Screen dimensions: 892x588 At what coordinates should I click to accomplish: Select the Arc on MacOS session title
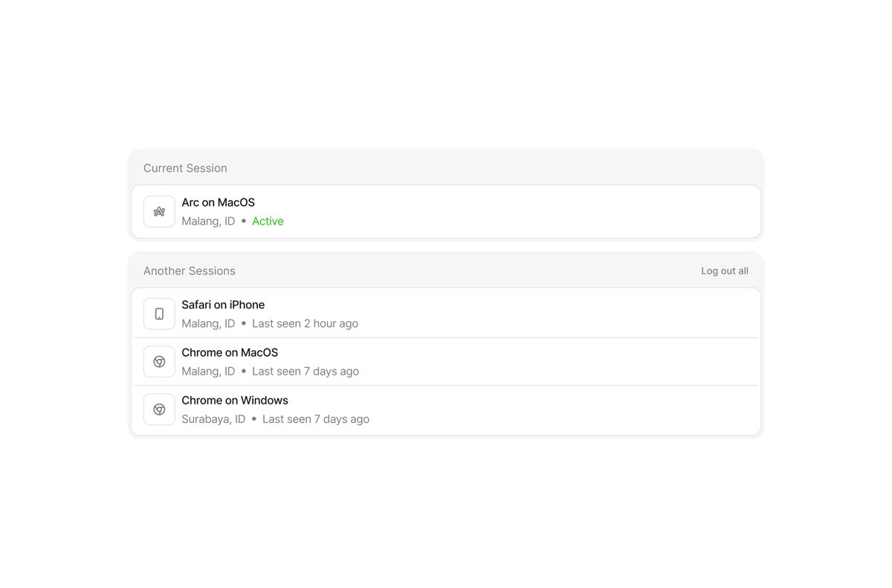[x=219, y=202]
